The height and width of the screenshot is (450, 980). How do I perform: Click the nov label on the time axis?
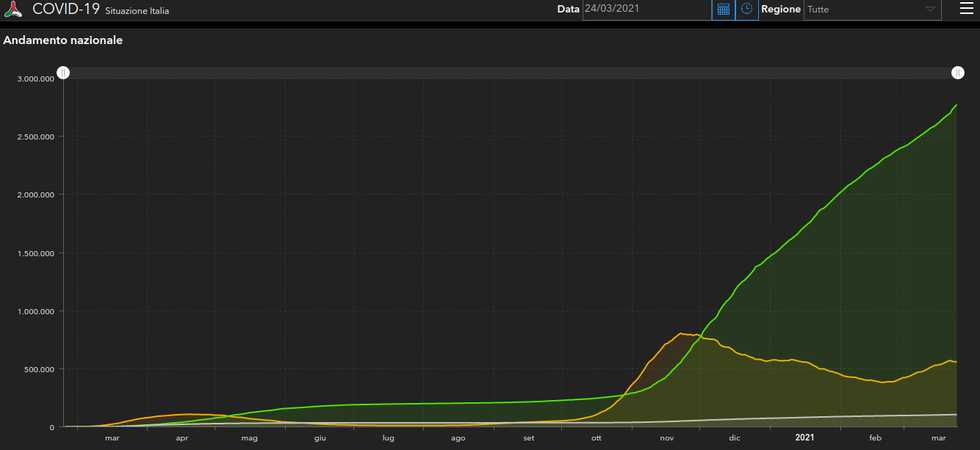pos(667,438)
